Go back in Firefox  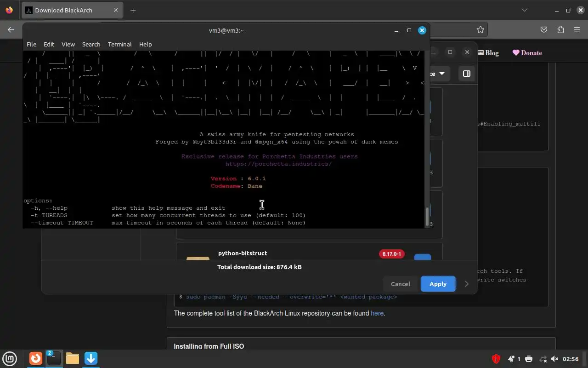tap(11, 29)
